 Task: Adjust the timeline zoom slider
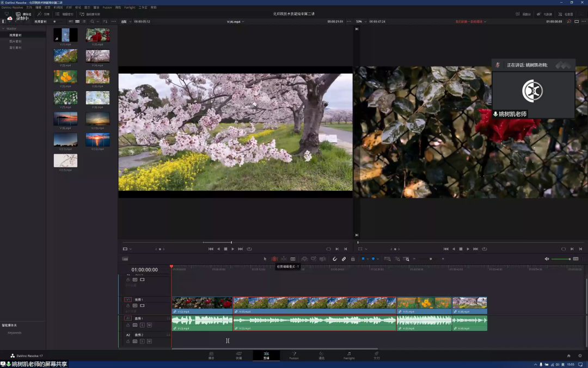pos(428,259)
